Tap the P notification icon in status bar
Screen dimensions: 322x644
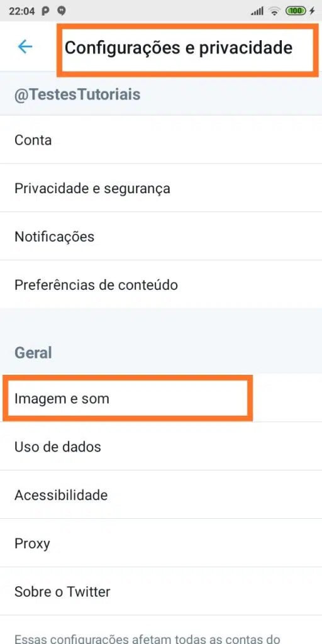tap(45, 11)
